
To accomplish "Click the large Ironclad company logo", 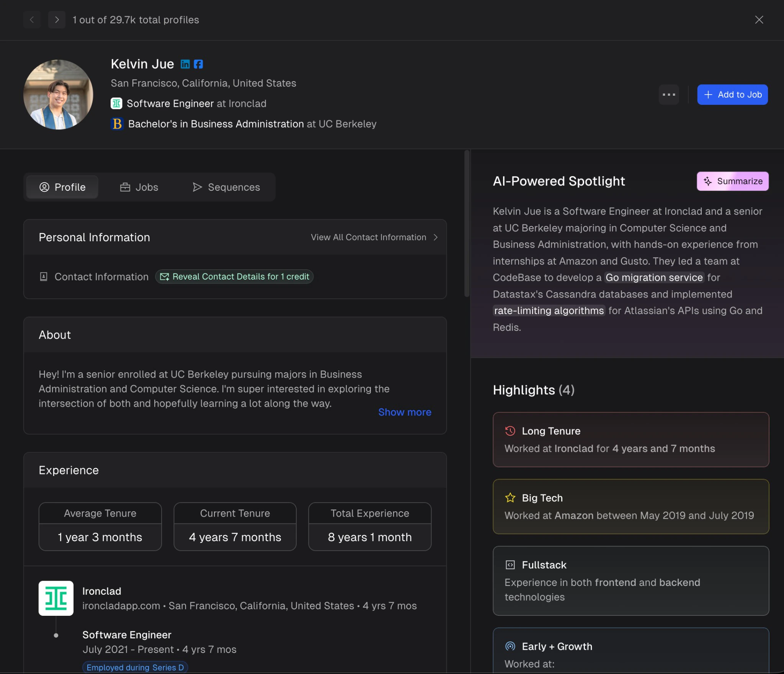I will (56, 598).
